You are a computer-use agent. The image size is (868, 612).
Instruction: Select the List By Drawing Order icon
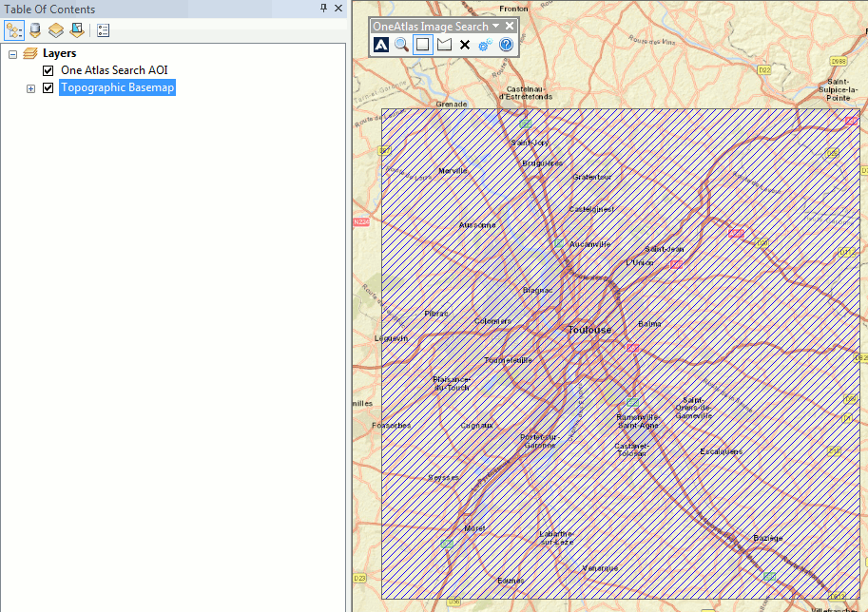coord(13,29)
